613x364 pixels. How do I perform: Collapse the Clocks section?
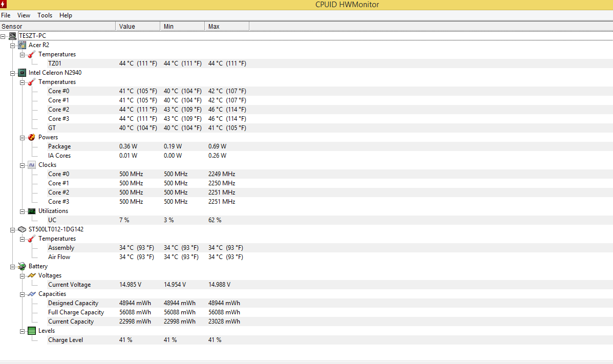[23, 165]
